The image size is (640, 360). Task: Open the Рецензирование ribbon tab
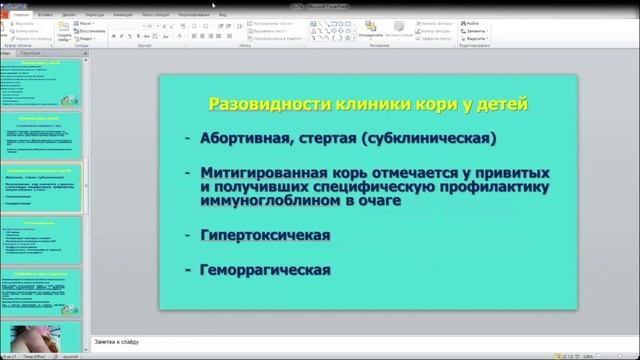[194, 15]
